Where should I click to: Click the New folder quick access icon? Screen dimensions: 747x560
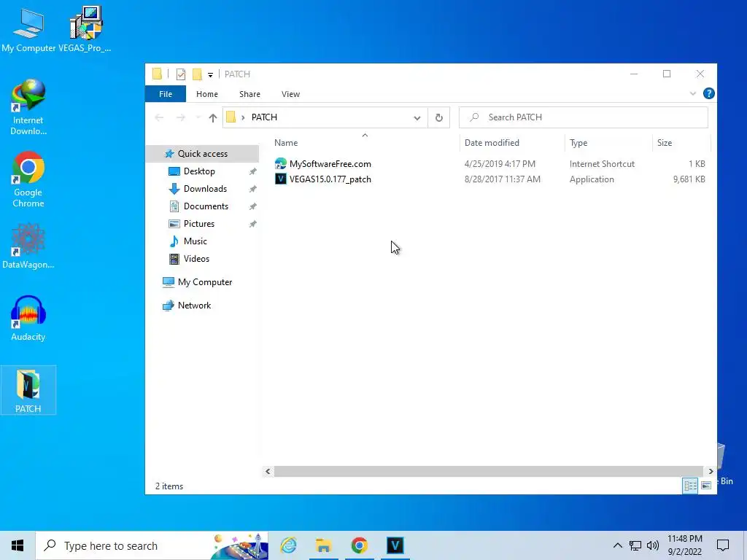(197, 74)
